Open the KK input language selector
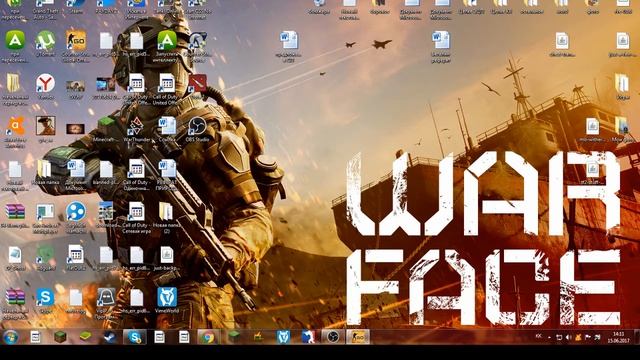 pos(539,336)
